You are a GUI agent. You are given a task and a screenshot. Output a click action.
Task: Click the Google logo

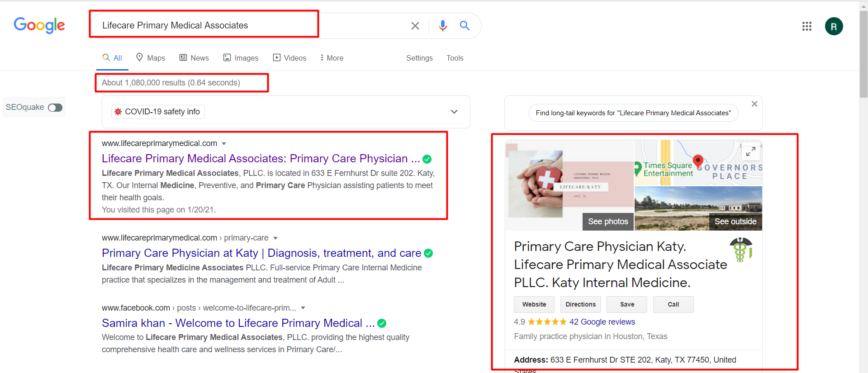(39, 25)
